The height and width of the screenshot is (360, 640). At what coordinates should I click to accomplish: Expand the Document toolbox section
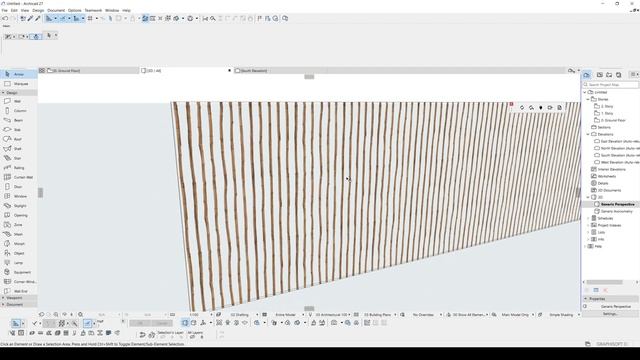click(3, 304)
